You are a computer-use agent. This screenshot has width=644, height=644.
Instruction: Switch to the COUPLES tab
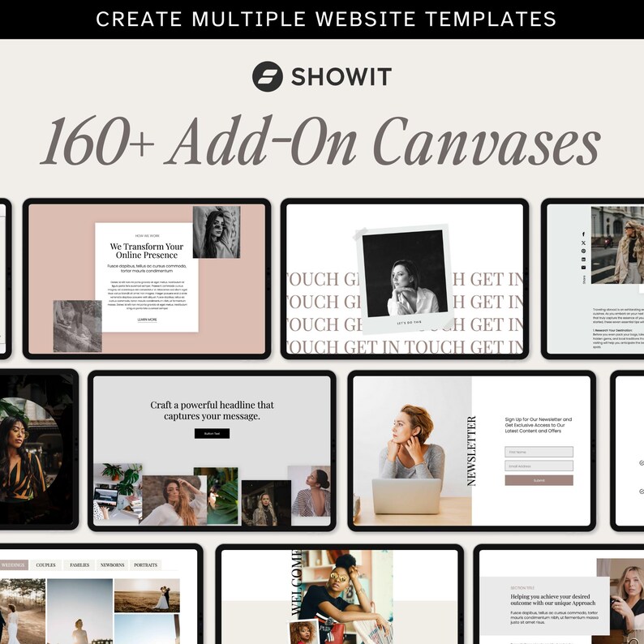[x=45, y=565]
